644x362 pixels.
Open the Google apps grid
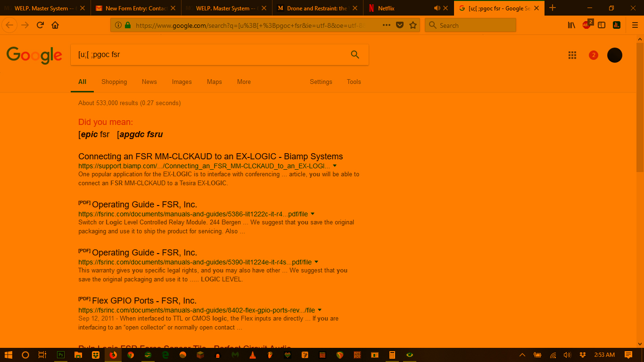click(572, 55)
